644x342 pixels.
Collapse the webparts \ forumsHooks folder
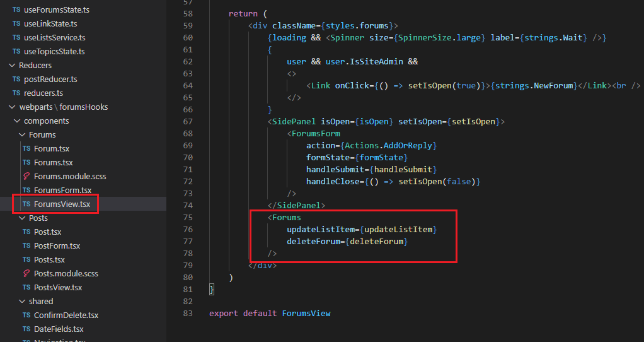(12, 107)
